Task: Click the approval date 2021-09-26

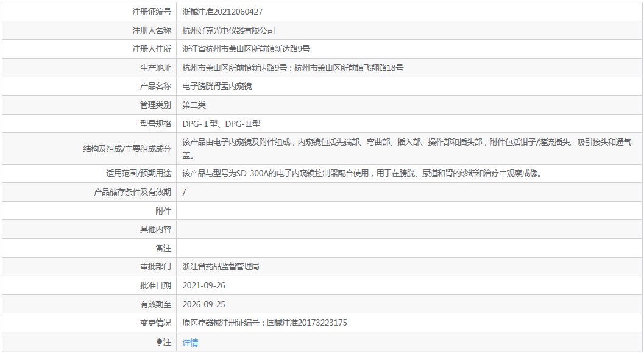Action: [x=203, y=285]
